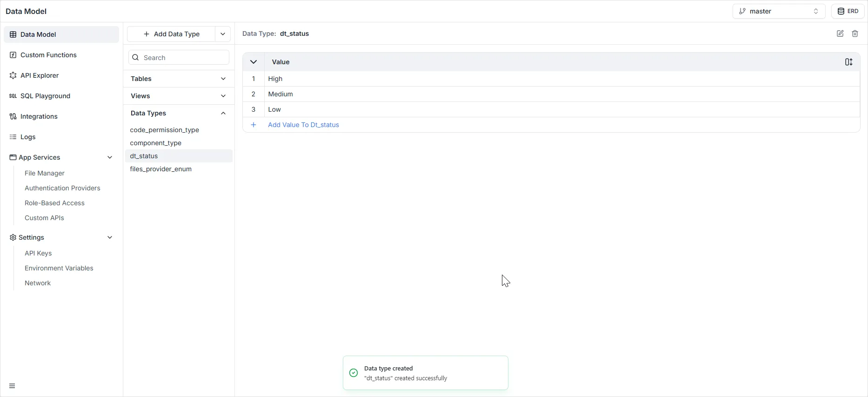Toggle the row selection chevron in header

(254, 62)
